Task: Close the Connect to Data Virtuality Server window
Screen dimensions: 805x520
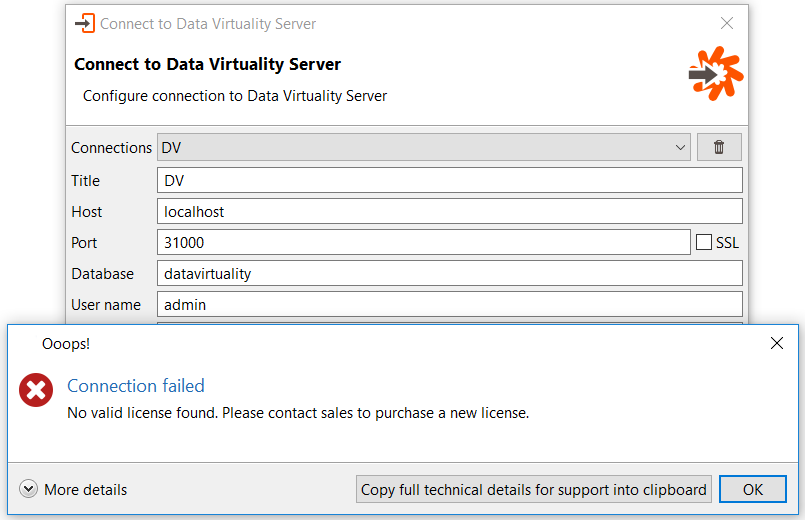Action: (726, 23)
